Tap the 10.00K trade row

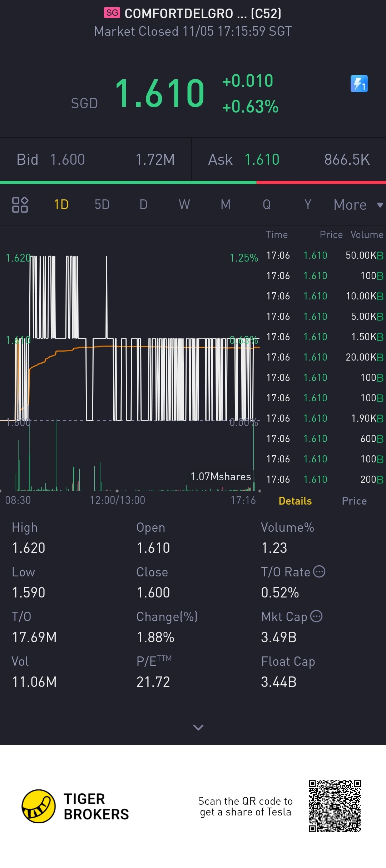[x=325, y=296]
